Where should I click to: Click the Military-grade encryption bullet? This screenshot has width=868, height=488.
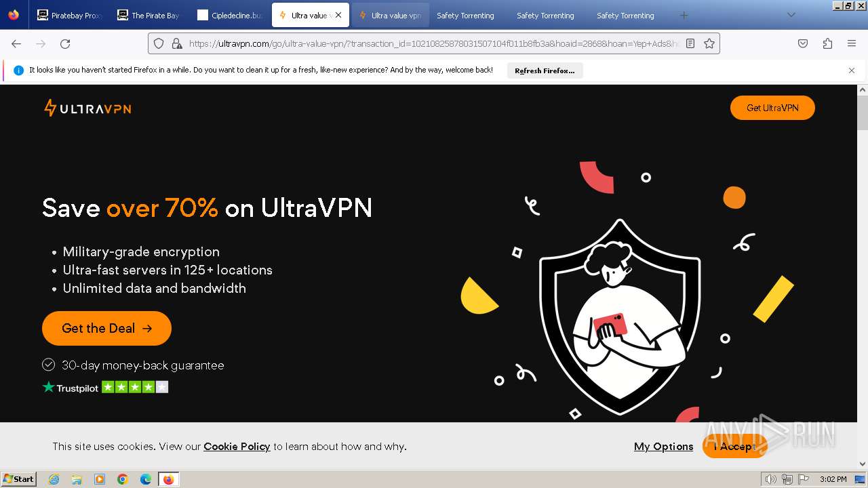point(141,251)
